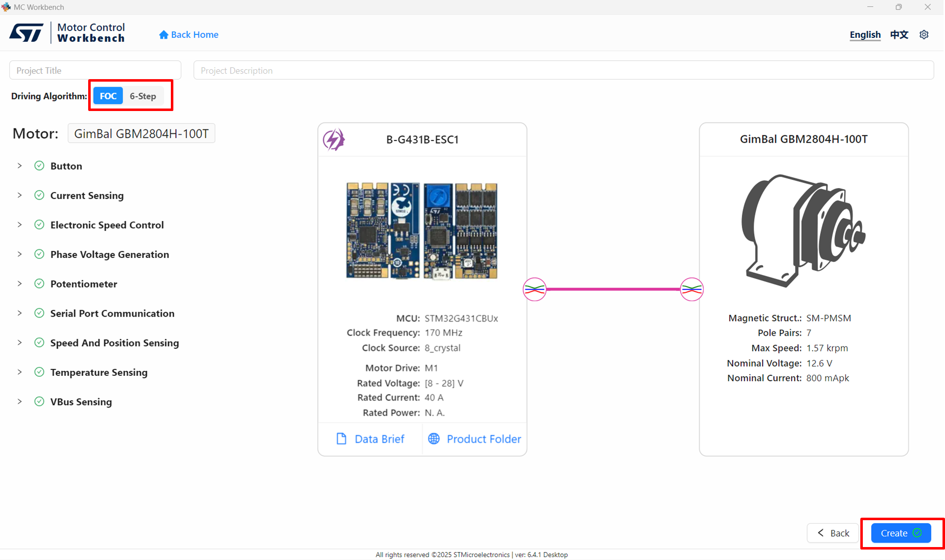Click the Project Title field
This screenshot has height=560, width=945.
pos(95,70)
